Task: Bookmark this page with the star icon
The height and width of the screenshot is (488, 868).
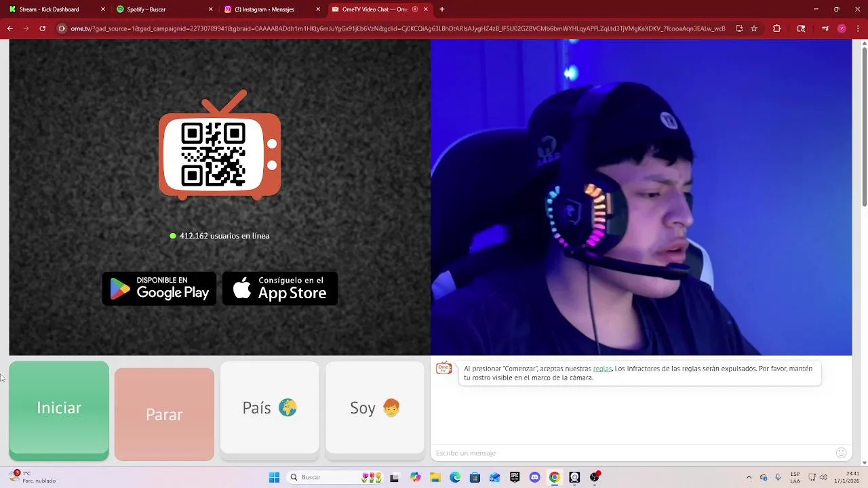Action: (754, 28)
